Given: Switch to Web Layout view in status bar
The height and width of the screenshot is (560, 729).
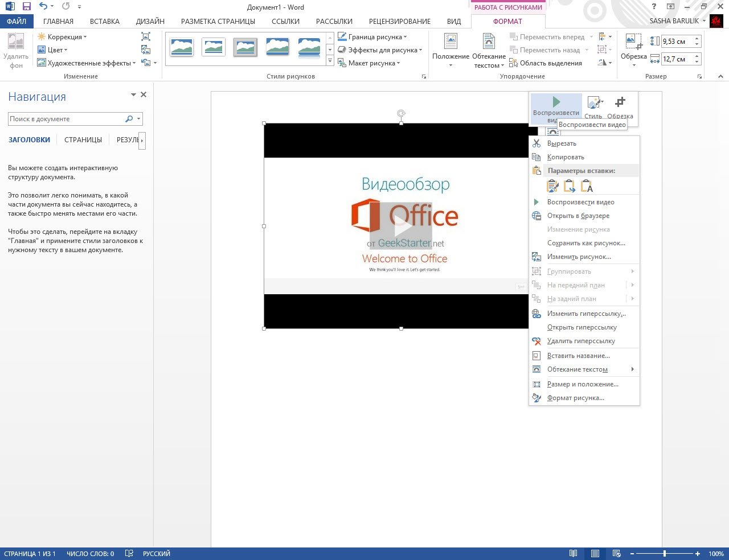Looking at the screenshot, I should point(616,554).
